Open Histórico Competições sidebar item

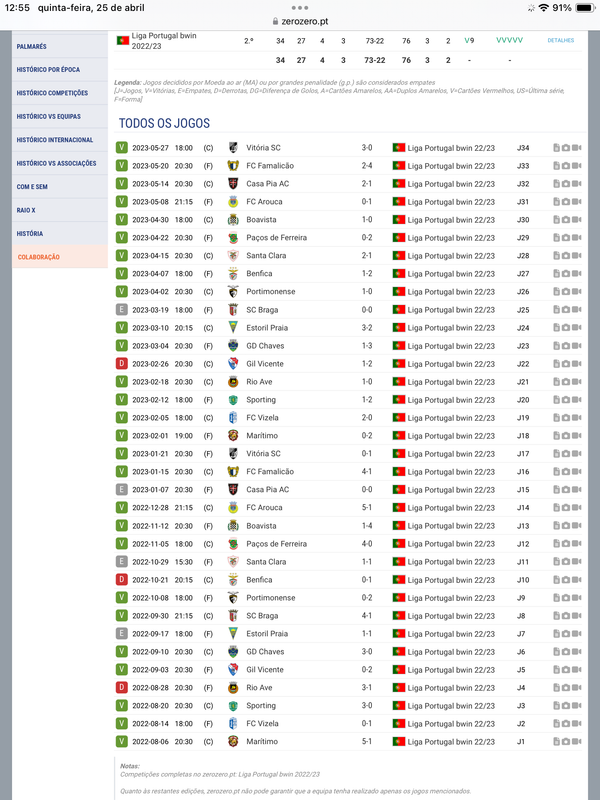pos(60,93)
